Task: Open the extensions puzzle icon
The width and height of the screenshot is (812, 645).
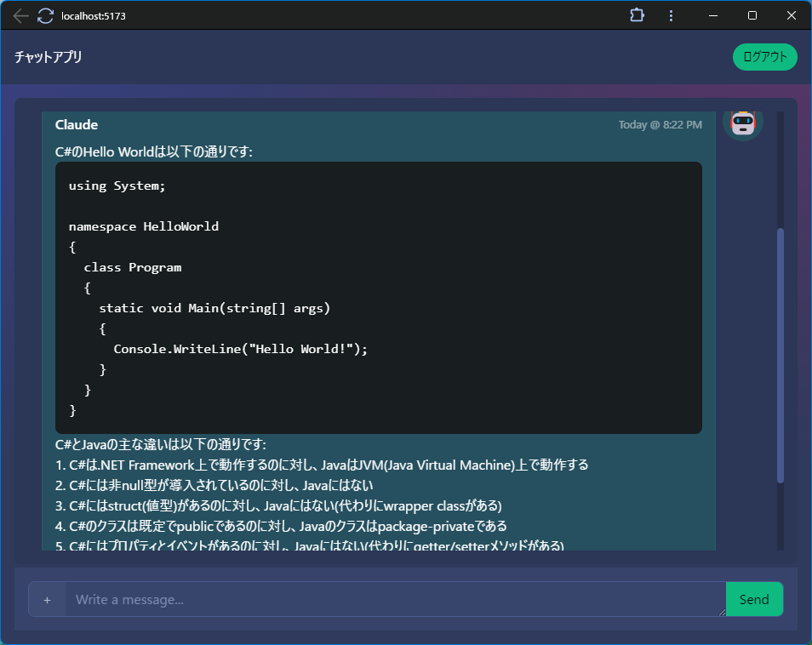Action: (x=637, y=15)
